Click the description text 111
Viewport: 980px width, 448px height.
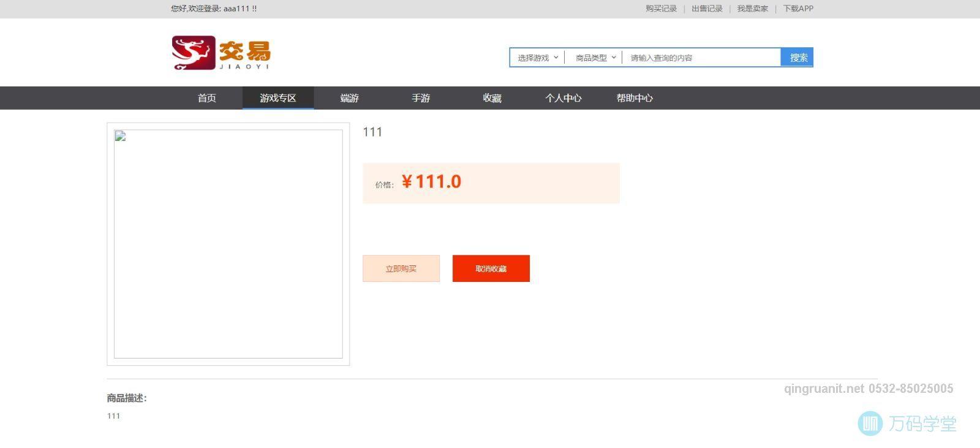tap(113, 416)
